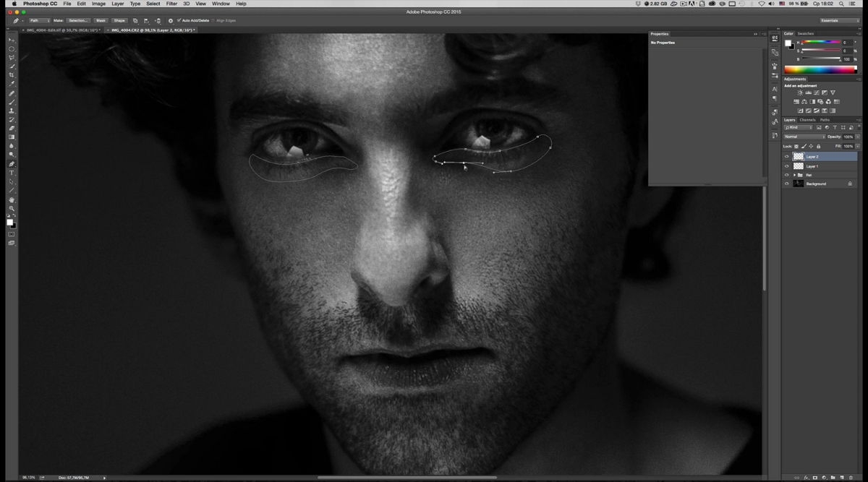Select the Eraser tool
Image resolution: width=868 pixels, height=482 pixels.
pyautogui.click(x=12, y=129)
